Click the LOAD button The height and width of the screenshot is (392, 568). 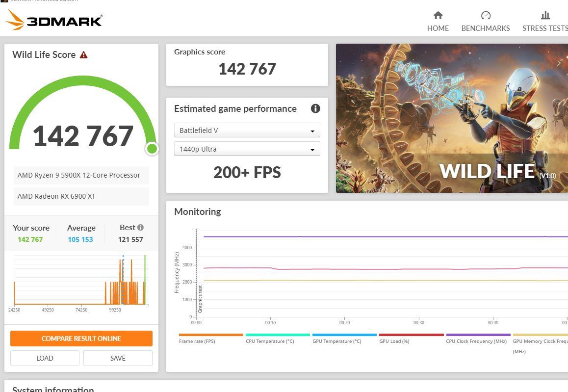45,358
